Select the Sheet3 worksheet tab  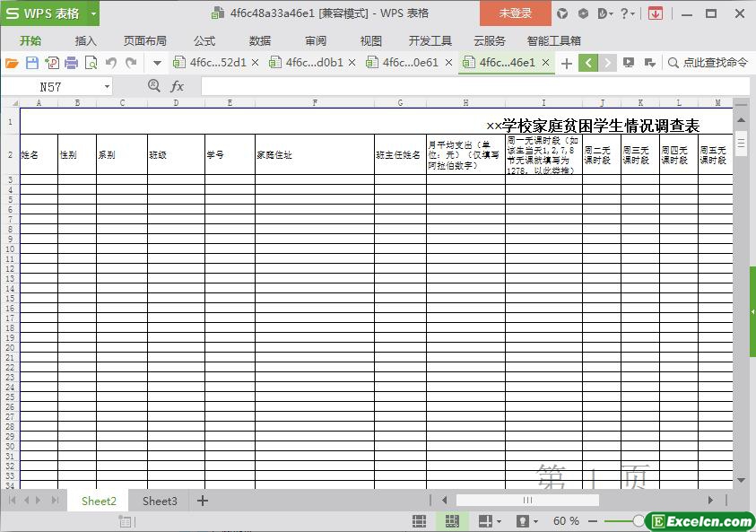coord(160,501)
